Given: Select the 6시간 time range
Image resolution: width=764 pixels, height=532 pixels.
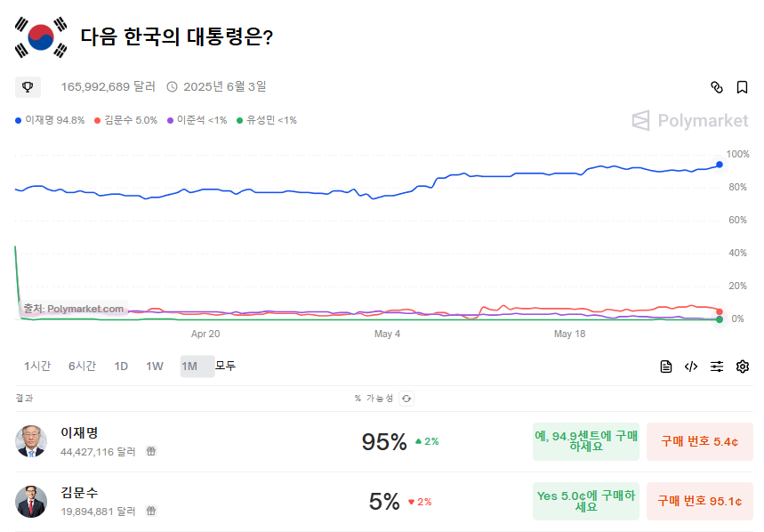Looking at the screenshot, I should pos(82,366).
